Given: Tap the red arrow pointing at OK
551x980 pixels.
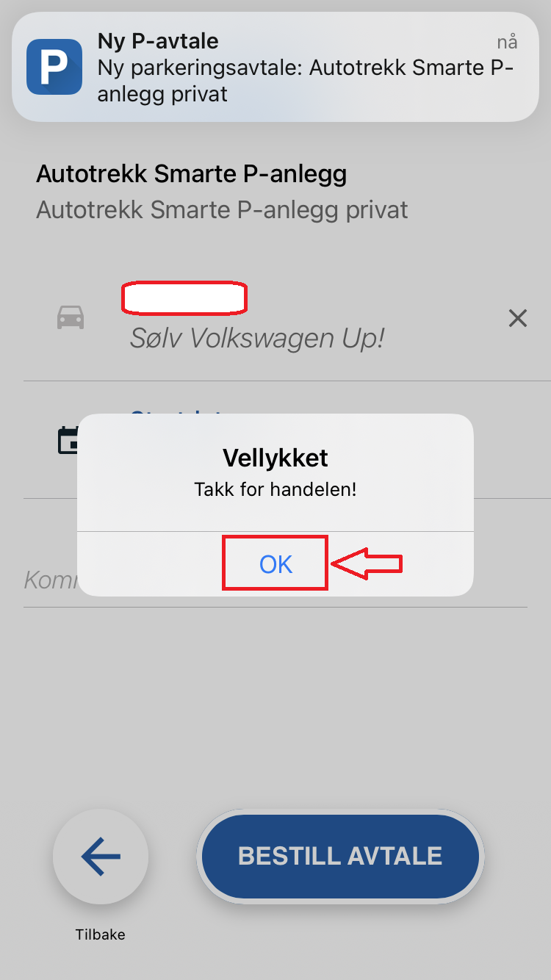Looking at the screenshot, I should (x=367, y=563).
